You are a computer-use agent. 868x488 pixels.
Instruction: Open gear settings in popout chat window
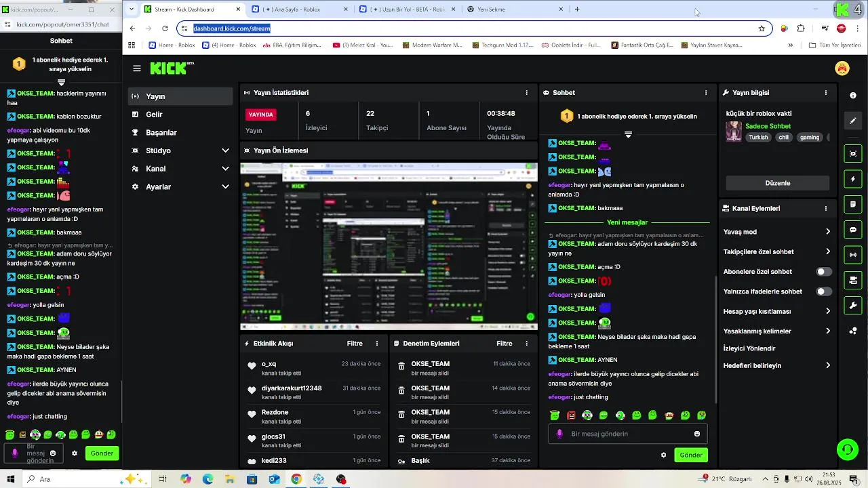point(75,453)
